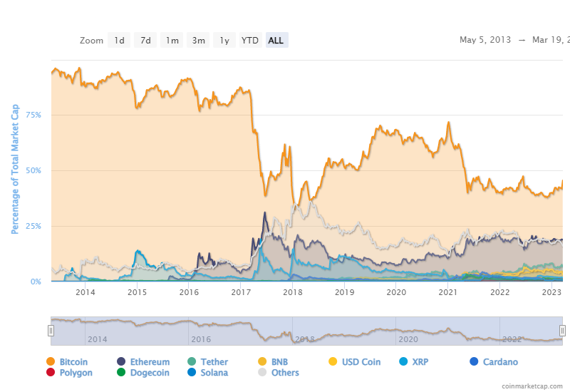Set zoom range to 7d
This screenshot has height=392, width=570.
(145, 41)
